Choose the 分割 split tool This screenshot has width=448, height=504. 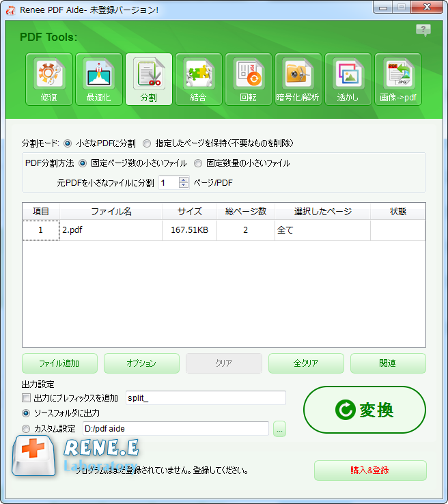point(149,79)
